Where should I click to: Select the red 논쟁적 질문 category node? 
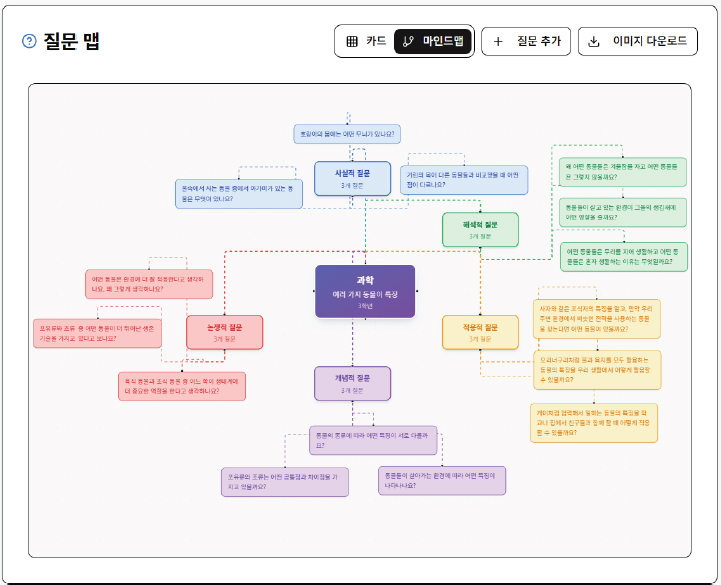pos(224,332)
